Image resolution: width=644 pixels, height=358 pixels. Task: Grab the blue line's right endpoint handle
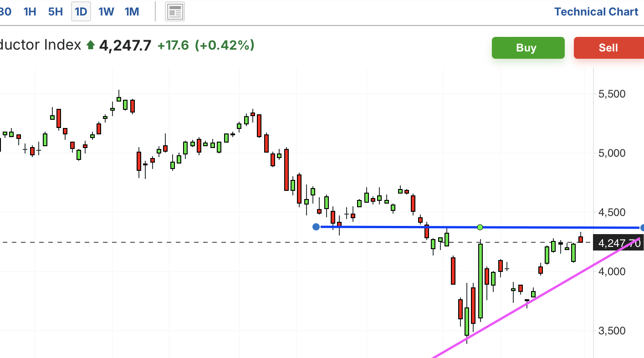642,228
